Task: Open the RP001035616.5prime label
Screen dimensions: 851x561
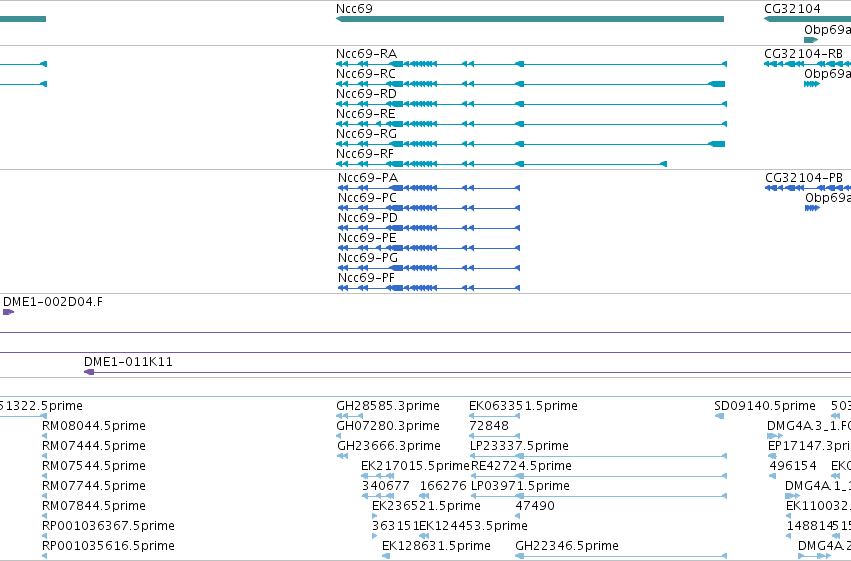Action: pos(109,546)
